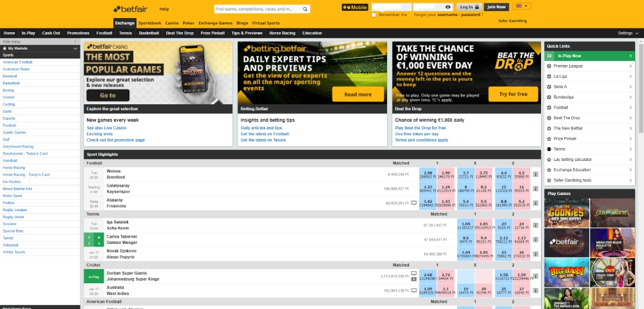Click the star icon beside The New Betfair

549,129
